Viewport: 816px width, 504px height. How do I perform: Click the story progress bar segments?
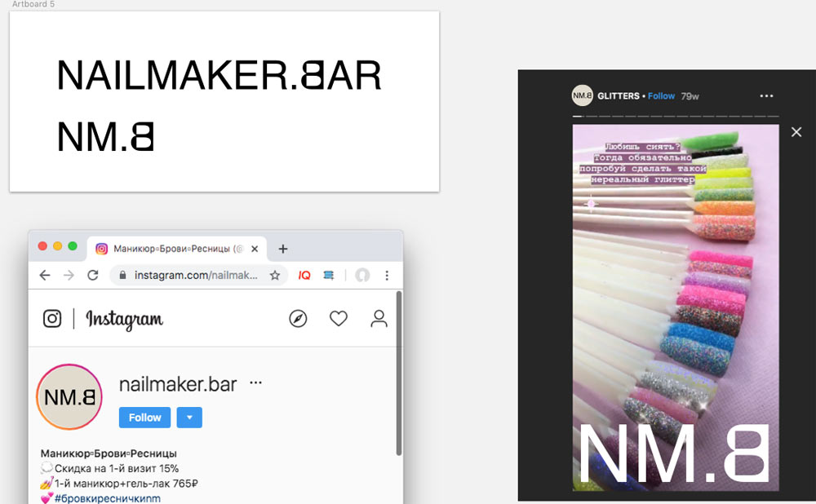(675, 117)
